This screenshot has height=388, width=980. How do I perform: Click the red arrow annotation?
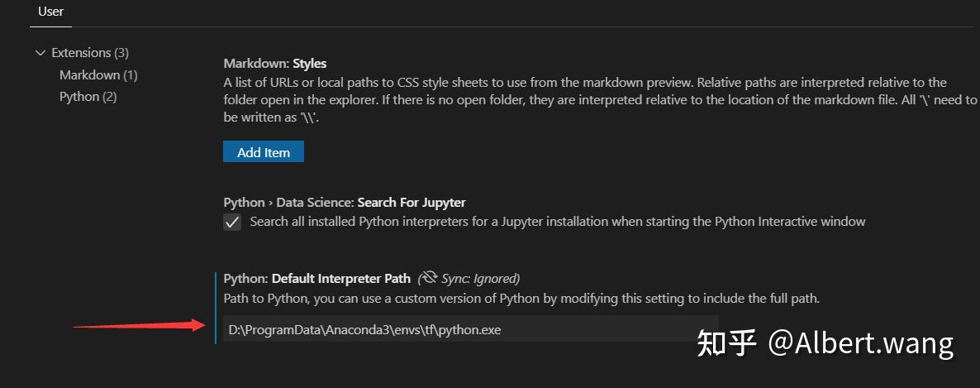[139, 326]
